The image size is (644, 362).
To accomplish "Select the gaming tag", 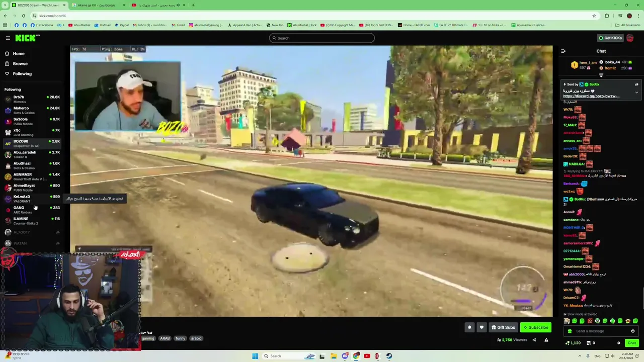I will coord(148,338).
